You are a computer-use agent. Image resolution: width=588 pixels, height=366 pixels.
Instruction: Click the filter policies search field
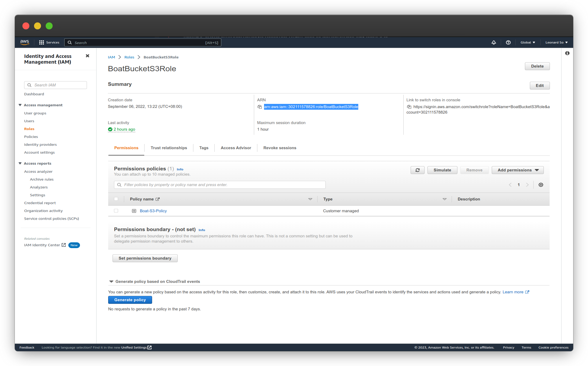point(220,185)
